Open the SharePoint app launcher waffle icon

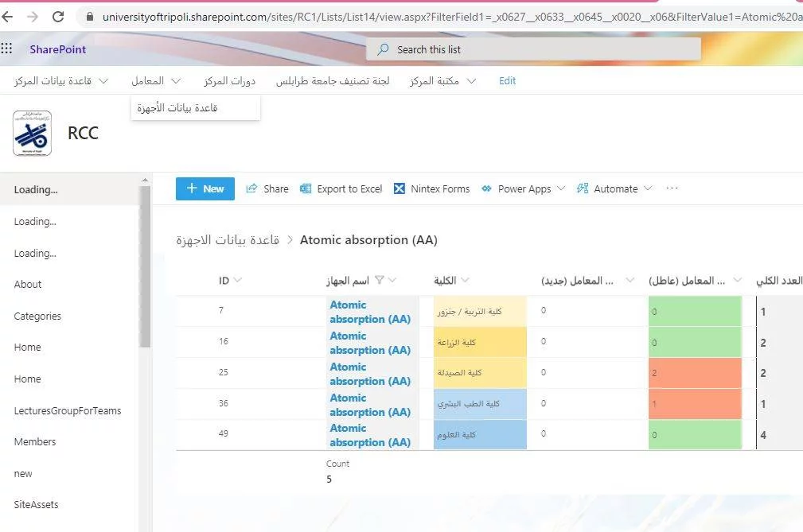tap(7, 49)
